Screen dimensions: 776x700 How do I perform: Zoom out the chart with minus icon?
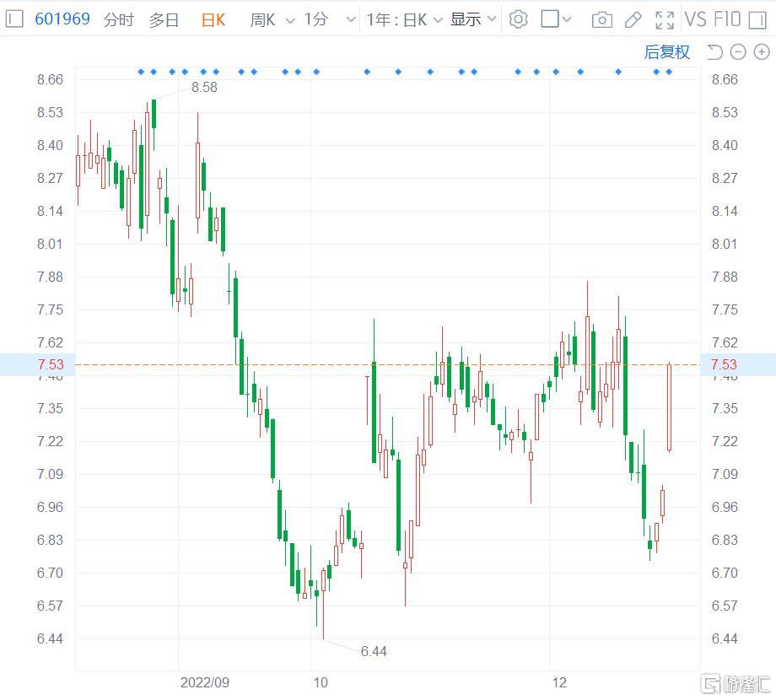[x=738, y=52]
